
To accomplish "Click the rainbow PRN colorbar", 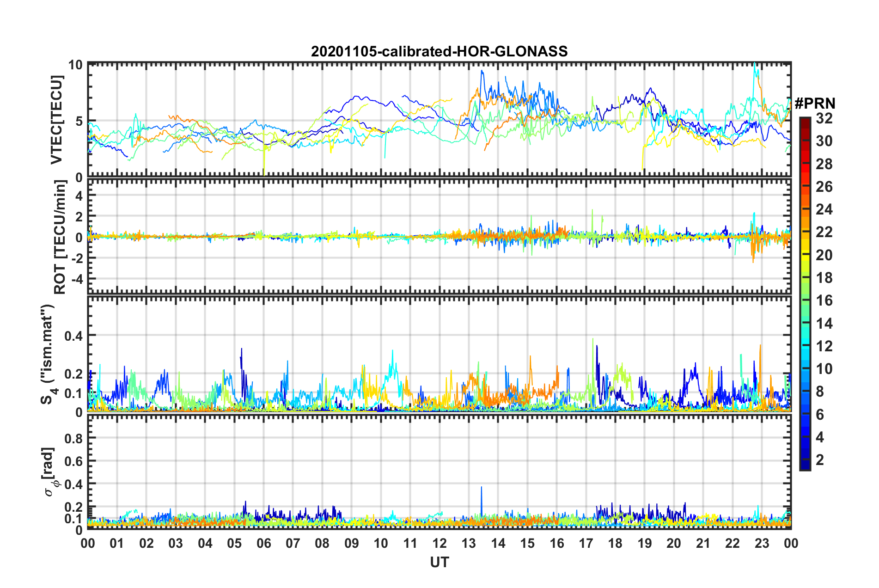I will (805, 294).
